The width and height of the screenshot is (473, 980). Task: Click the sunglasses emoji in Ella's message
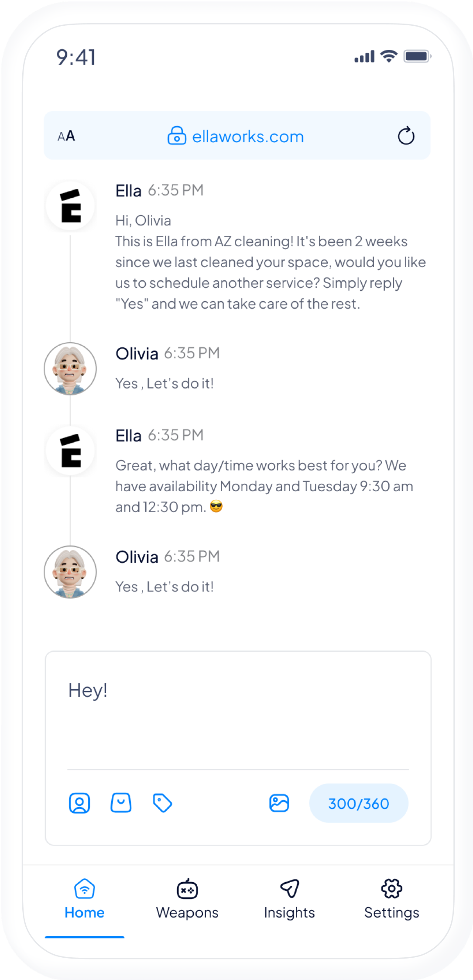coord(216,507)
